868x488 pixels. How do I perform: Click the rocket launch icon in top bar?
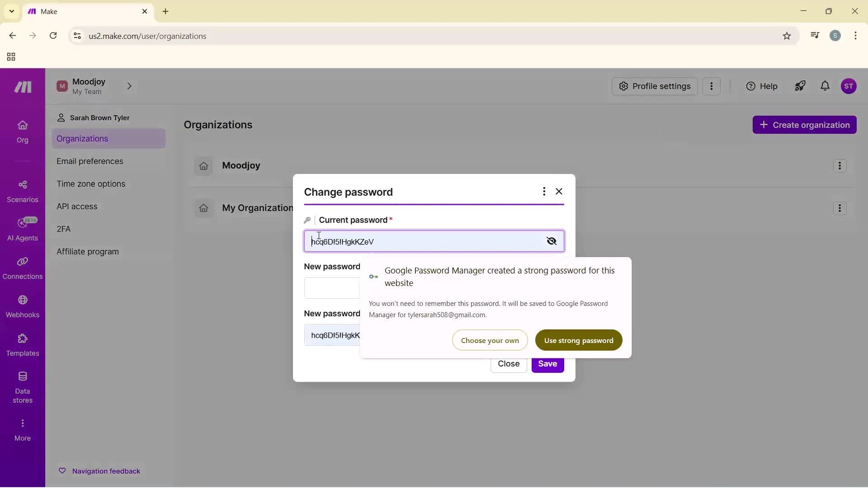(800, 86)
